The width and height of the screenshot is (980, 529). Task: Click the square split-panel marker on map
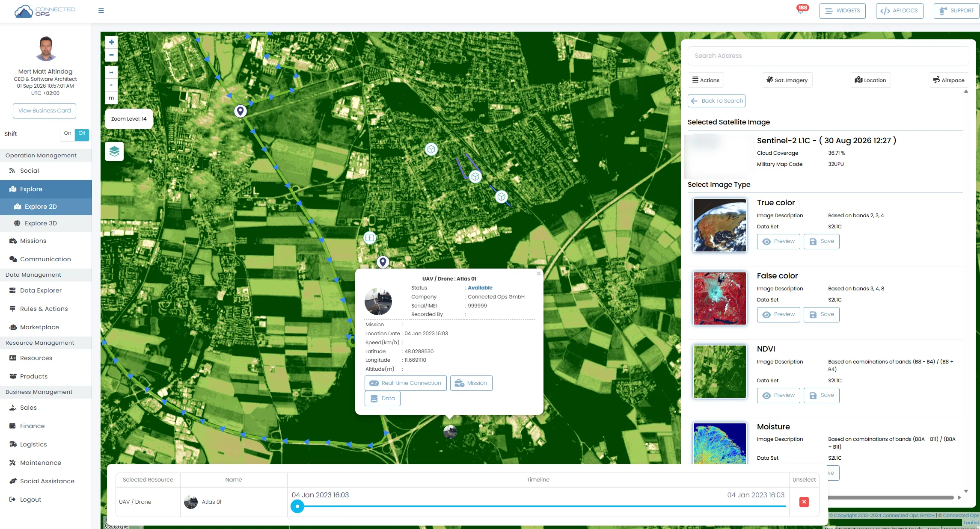coord(370,238)
